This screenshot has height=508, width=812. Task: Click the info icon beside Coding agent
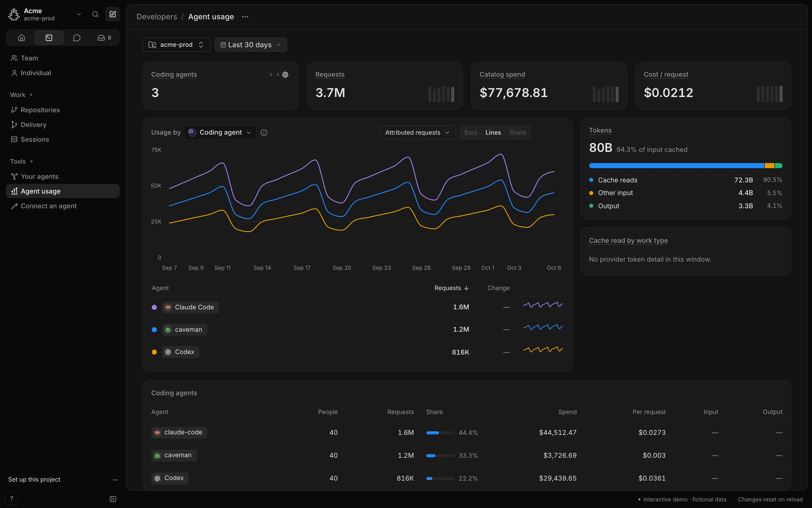(264, 132)
